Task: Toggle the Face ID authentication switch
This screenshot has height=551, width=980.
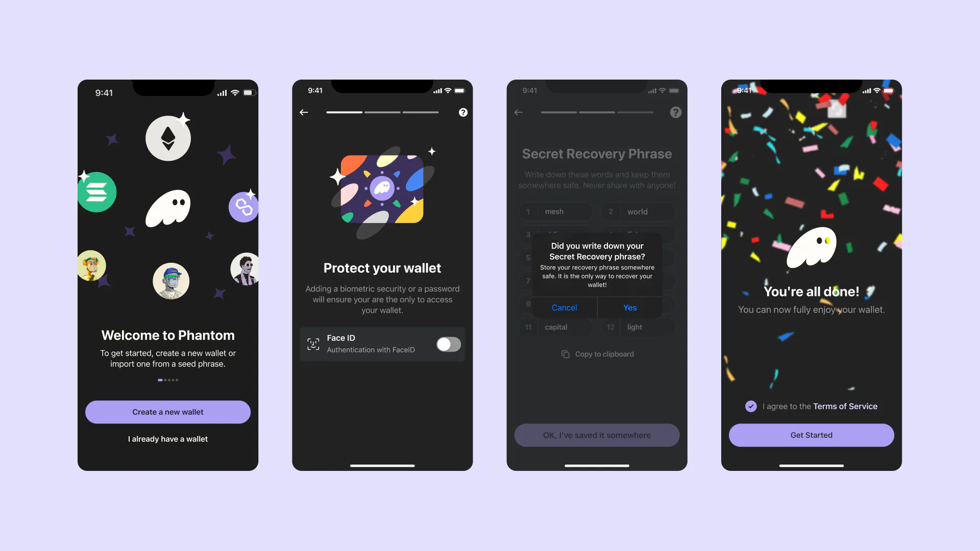Action: coord(448,344)
